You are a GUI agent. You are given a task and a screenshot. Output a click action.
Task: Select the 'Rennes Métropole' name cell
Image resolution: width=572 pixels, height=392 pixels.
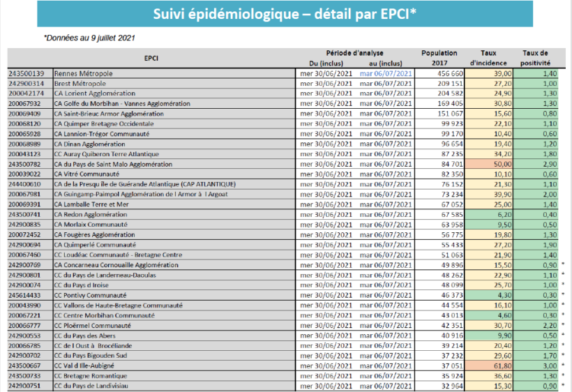(84, 73)
